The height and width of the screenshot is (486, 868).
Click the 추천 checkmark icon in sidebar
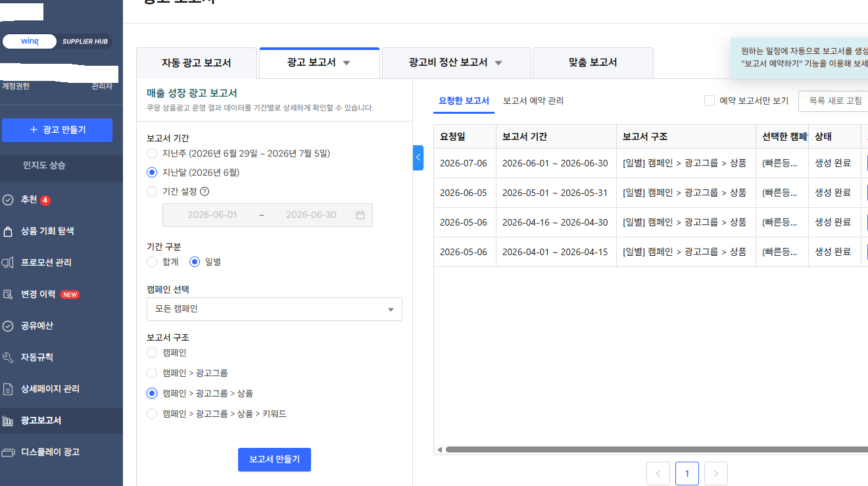point(7,200)
